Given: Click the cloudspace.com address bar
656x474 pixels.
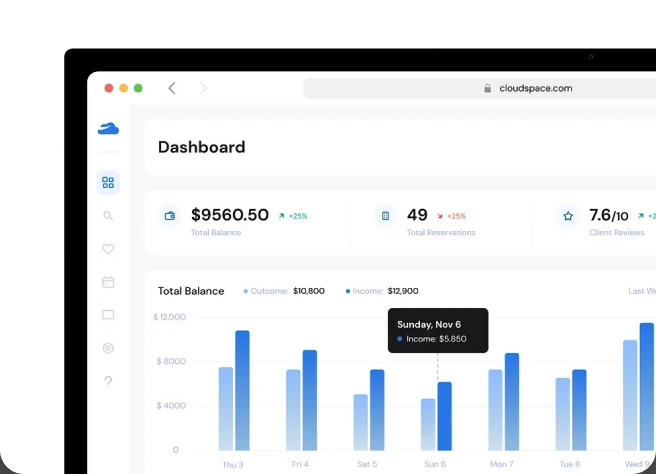Looking at the screenshot, I should 479,88.
